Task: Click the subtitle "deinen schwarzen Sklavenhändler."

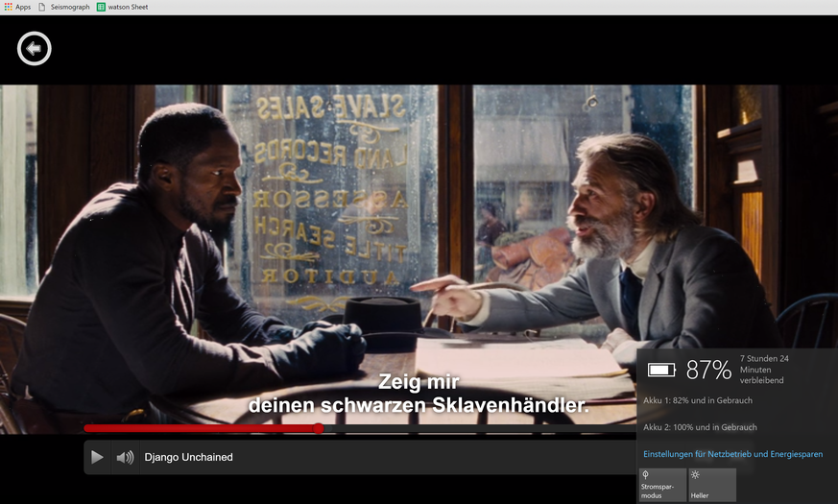Action: 419,405
